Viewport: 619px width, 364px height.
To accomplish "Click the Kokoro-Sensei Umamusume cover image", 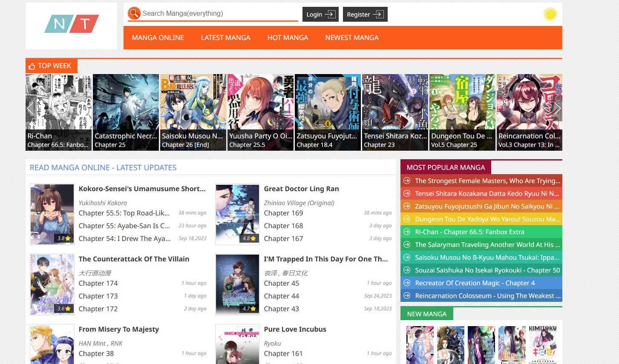I will click(x=52, y=214).
